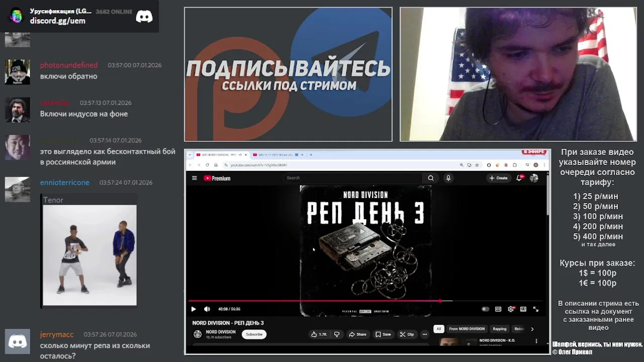The height and width of the screenshot is (362, 644).
Task: Click the YouTube search input field
Action: pyautogui.click(x=353, y=178)
